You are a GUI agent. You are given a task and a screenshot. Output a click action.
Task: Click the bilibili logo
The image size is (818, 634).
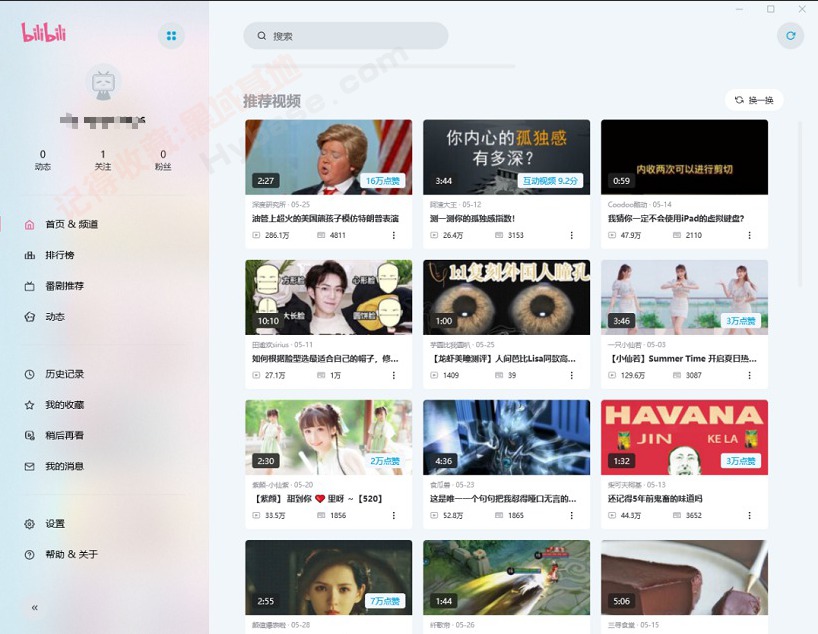(44, 32)
